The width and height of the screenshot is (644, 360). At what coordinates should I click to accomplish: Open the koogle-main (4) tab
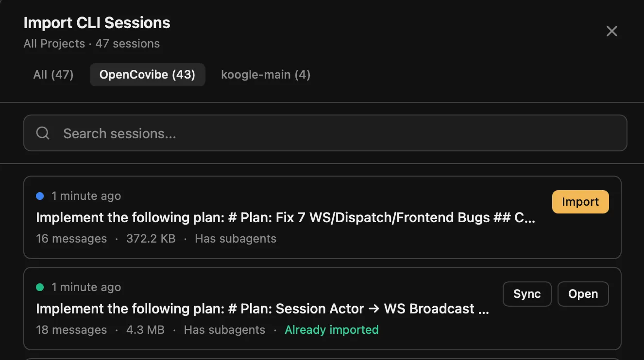tap(266, 75)
